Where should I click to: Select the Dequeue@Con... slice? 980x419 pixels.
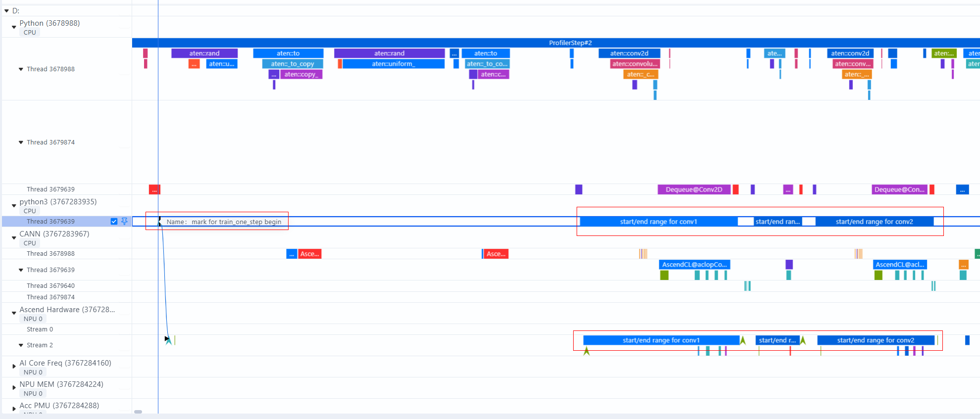900,189
